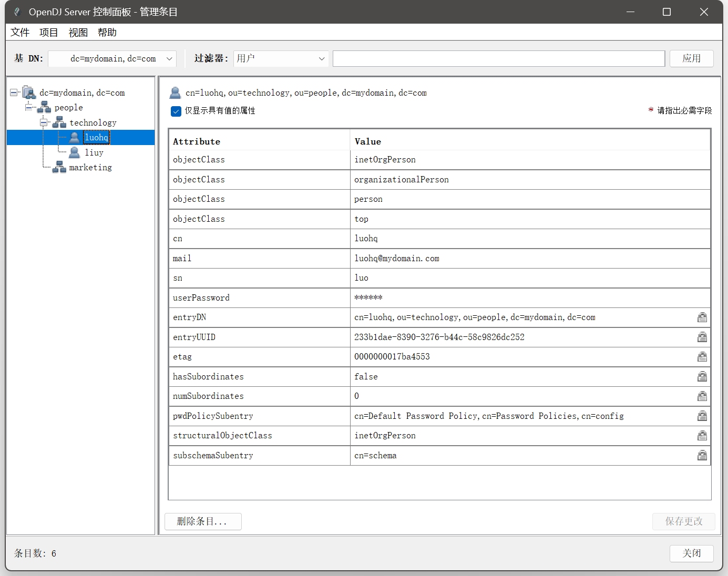The image size is (728, 576).
Task: Click the luohq user icon in tree
Action: [x=75, y=138]
